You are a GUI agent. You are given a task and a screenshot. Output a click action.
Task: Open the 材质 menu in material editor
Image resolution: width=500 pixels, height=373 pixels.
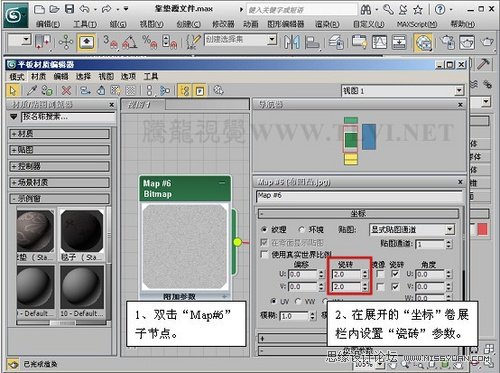[39, 76]
